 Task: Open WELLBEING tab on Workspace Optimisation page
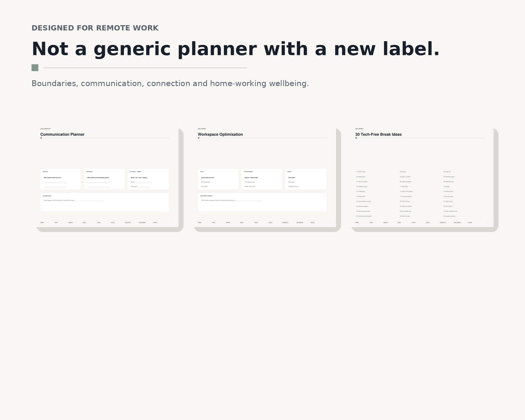(x=300, y=223)
